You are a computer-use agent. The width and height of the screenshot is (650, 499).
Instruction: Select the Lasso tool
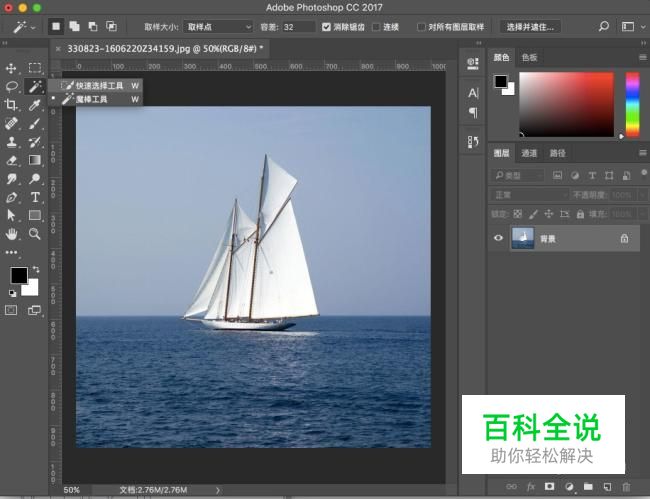click(x=12, y=87)
